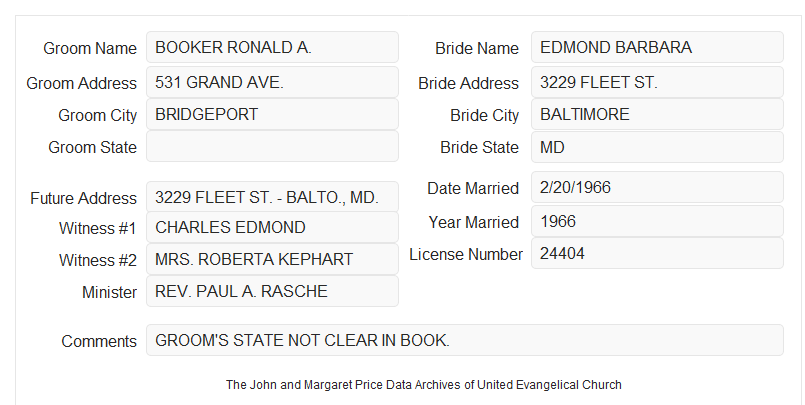Select the Minister field
Viewport: 805px width, 405px height.
point(272,291)
